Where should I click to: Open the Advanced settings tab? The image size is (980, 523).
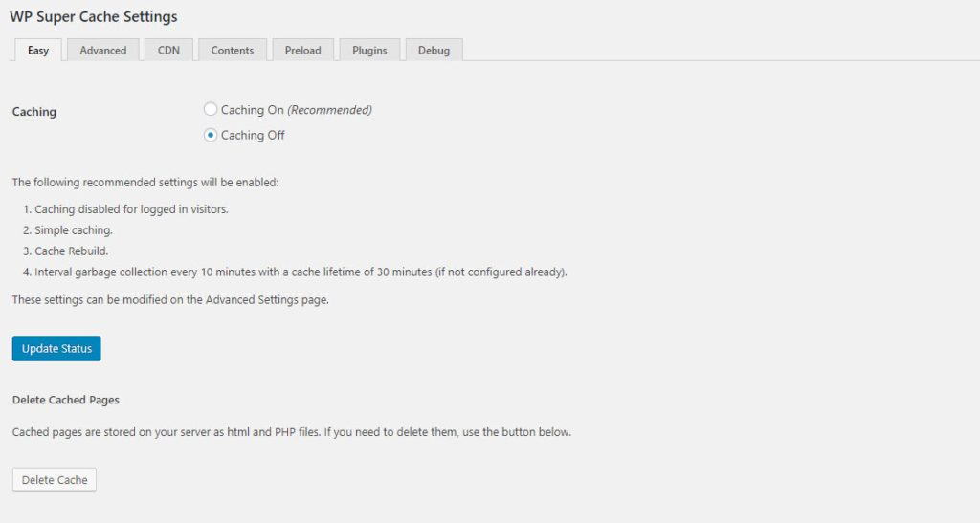point(103,51)
